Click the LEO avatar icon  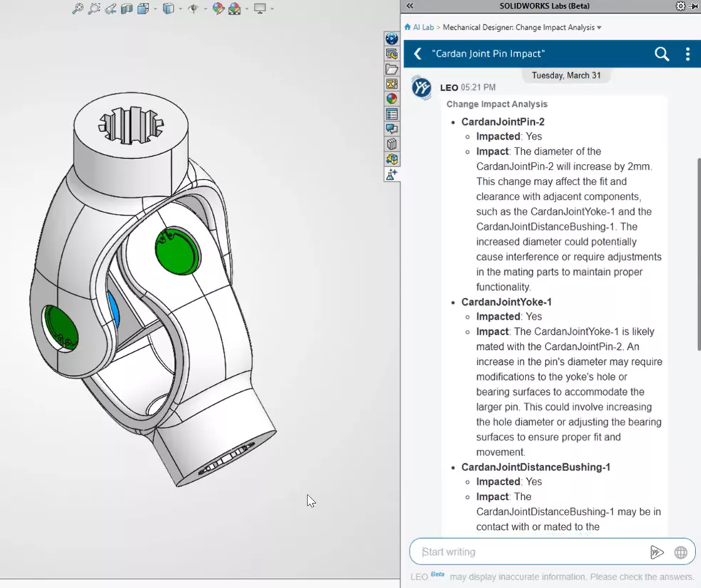tap(421, 87)
